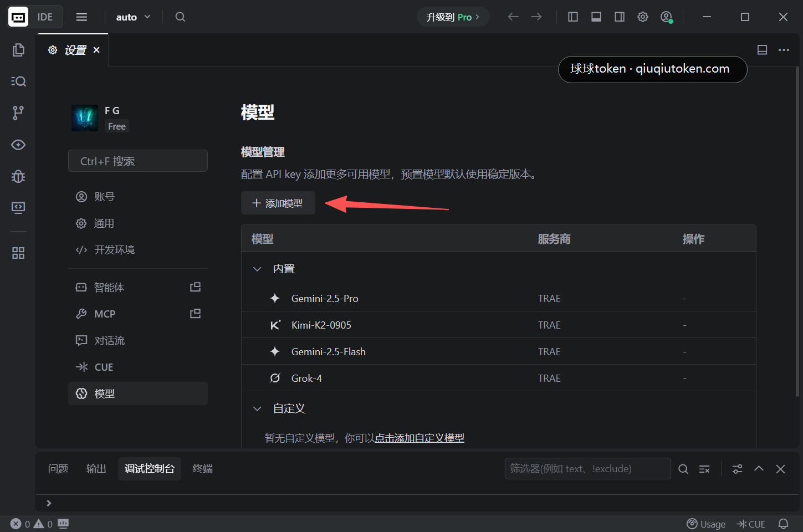Close the bottom panel
803x532 pixels.
click(780, 469)
